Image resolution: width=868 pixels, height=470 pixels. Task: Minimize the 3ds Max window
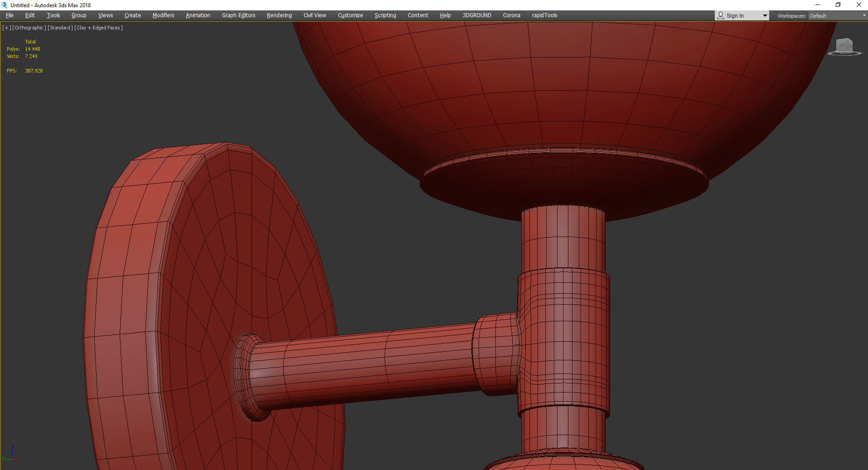[818, 5]
